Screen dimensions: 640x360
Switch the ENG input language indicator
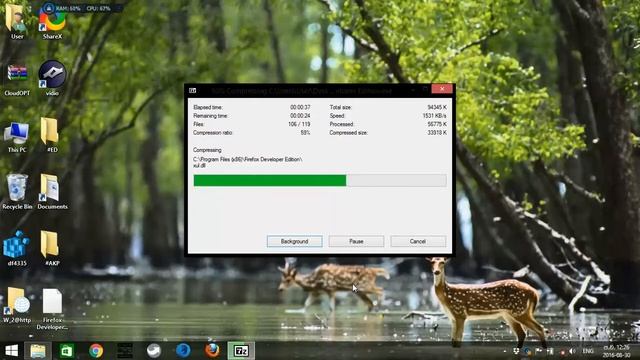588,351
